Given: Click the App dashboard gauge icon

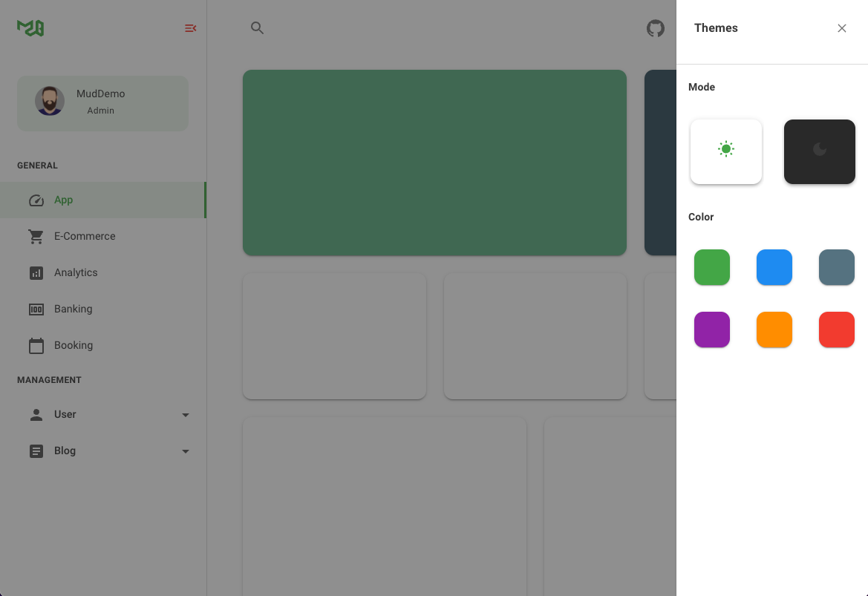Looking at the screenshot, I should [x=36, y=200].
